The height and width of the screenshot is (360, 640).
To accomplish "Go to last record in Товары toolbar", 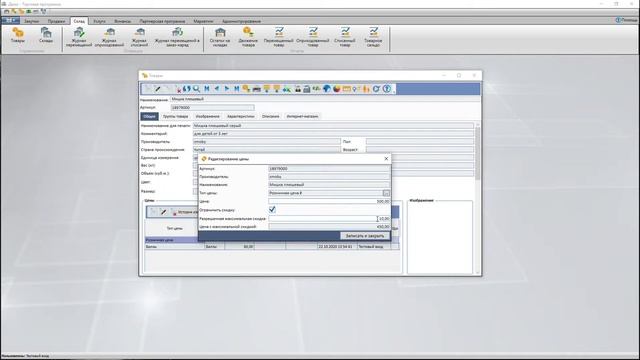I will coord(237,89).
